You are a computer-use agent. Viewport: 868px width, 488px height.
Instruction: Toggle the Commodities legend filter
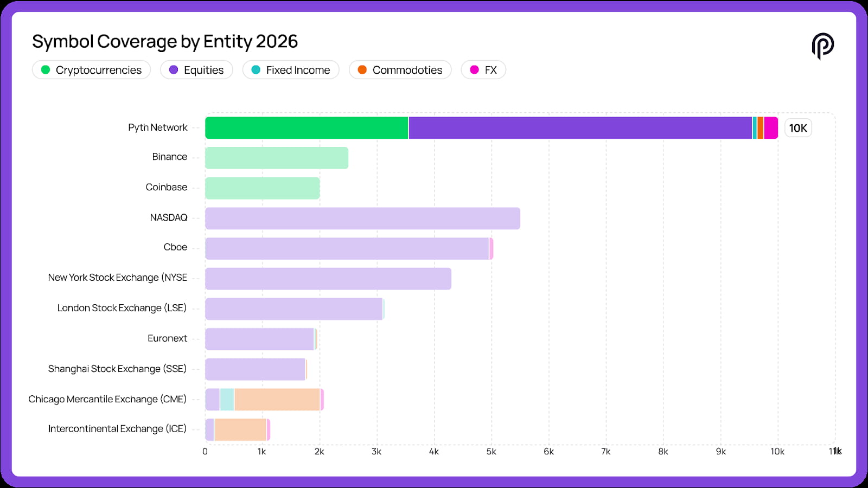point(400,70)
